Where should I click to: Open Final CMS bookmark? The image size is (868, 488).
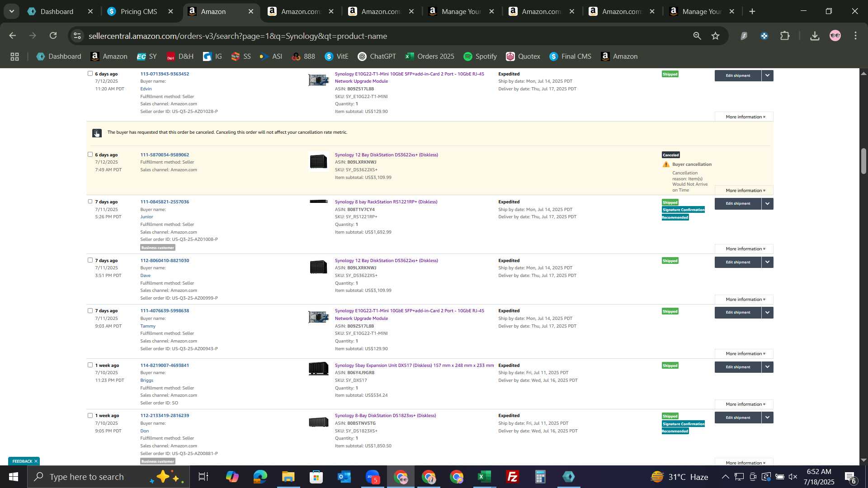pos(570,56)
